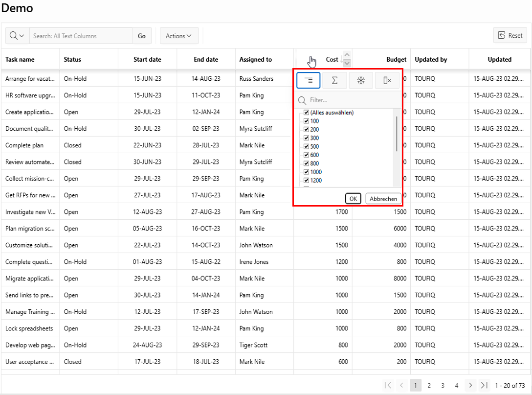Click the Hide column icon in popup
Viewport: 532px width, 395px height.
pyautogui.click(x=387, y=81)
